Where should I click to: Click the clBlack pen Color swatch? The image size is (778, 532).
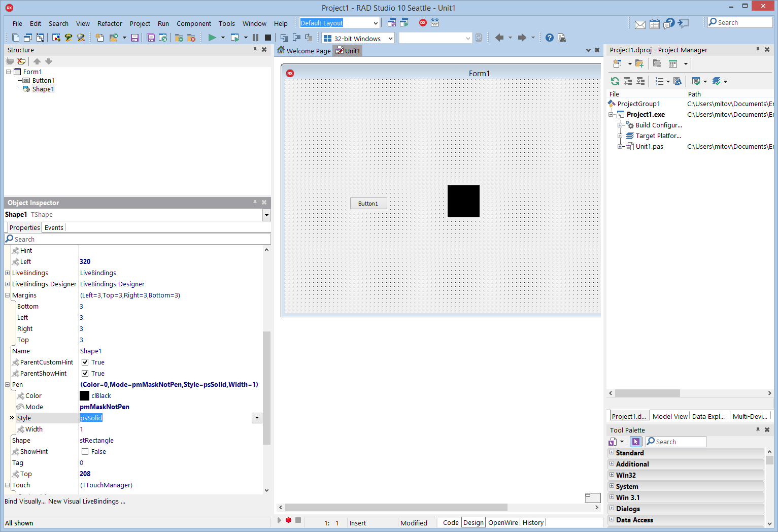pyautogui.click(x=84, y=396)
